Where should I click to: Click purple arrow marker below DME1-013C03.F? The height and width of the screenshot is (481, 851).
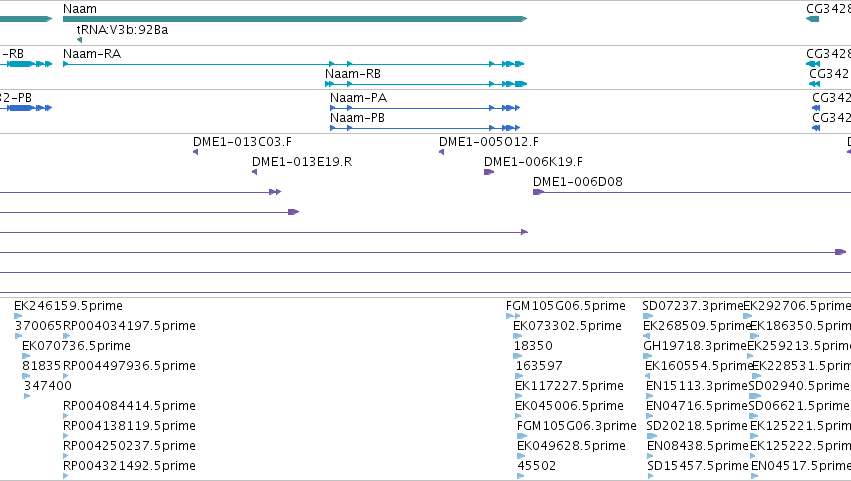click(x=195, y=152)
